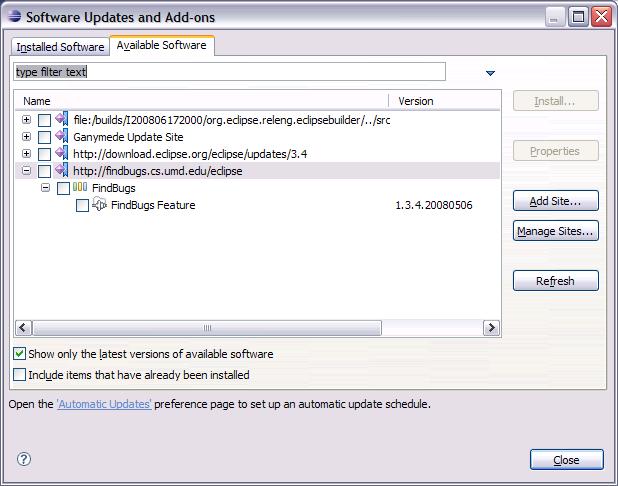Viewport: 618px width, 486px height.
Task: Enable Include items already installed checkbox
Action: tap(19, 374)
